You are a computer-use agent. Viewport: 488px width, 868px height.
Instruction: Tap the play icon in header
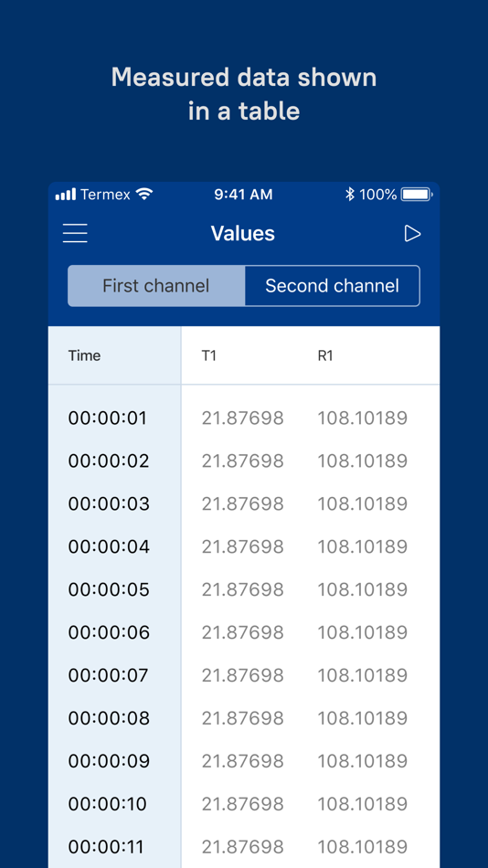[x=412, y=234]
